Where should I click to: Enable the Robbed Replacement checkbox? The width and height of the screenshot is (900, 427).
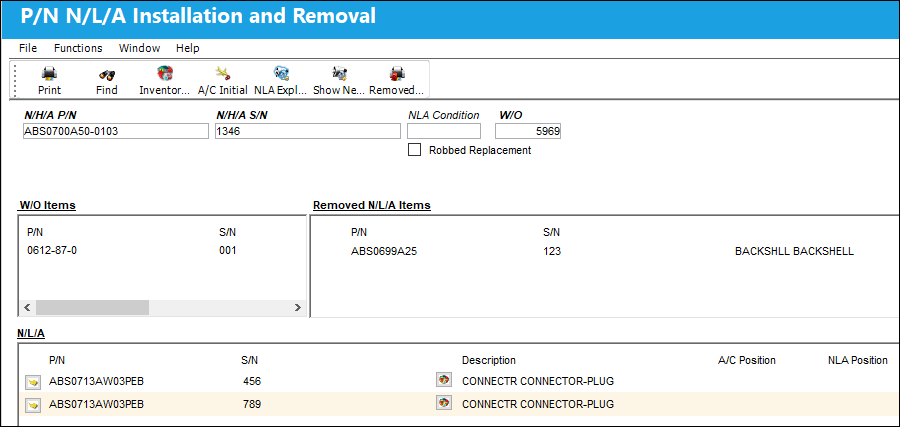(x=413, y=150)
